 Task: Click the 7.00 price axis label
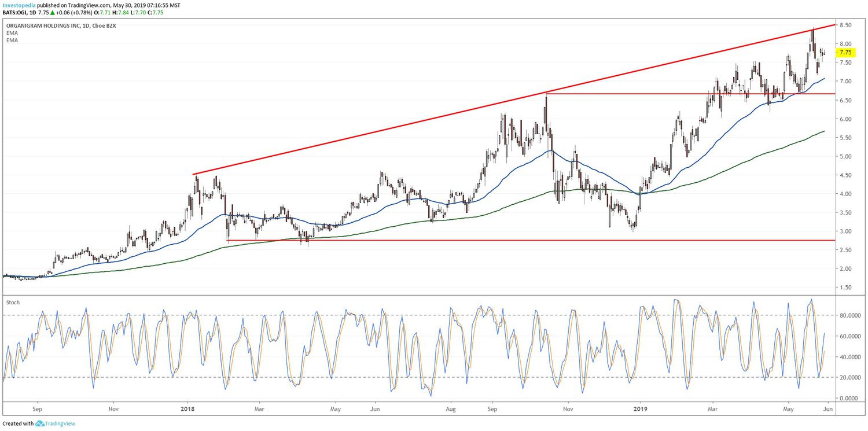coord(845,82)
